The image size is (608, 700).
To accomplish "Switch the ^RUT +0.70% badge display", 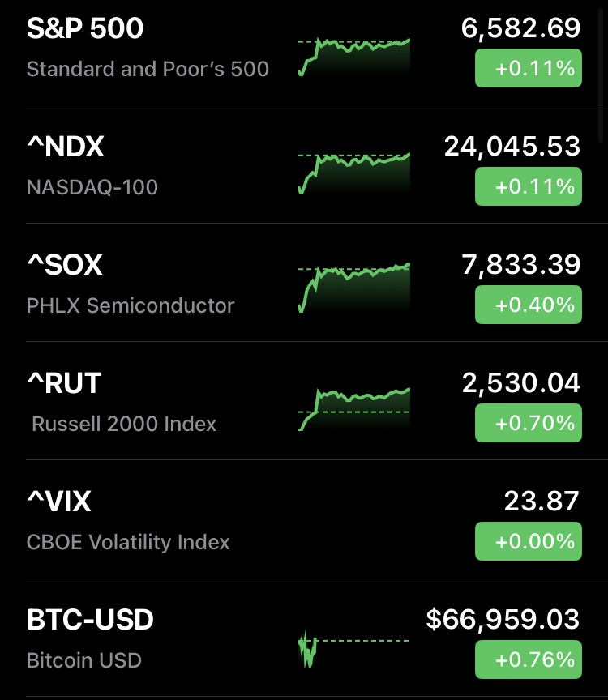I will [x=528, y=423].
